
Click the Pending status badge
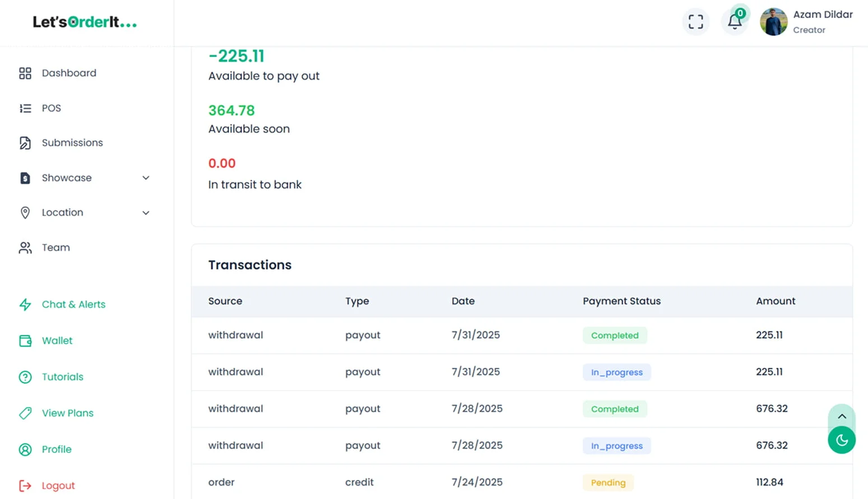pyautogui.click(x=608, y=483)
